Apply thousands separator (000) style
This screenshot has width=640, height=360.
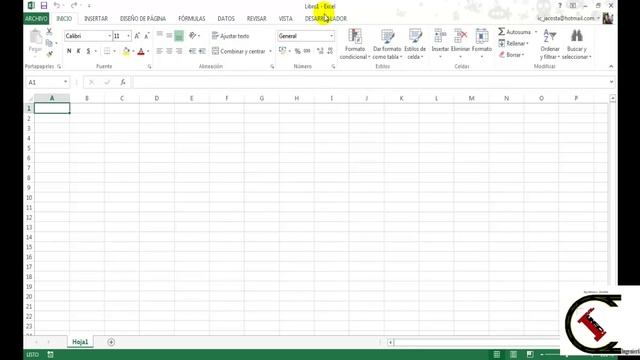307,51
